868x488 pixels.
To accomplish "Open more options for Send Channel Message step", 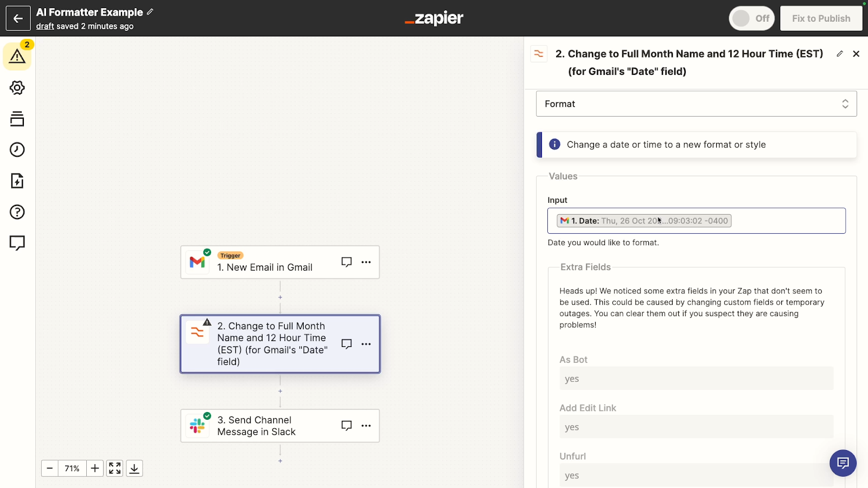I will (x=366, y=426).
